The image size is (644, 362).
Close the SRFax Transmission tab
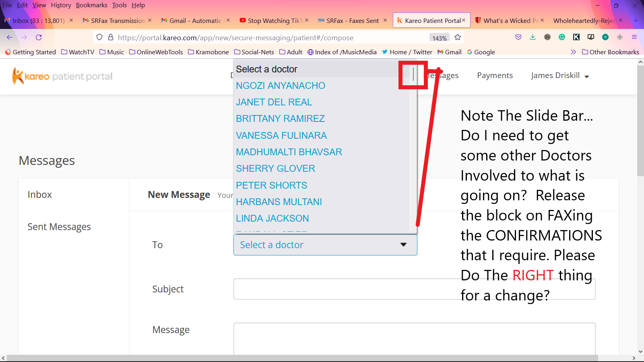[x=150, y=20]
